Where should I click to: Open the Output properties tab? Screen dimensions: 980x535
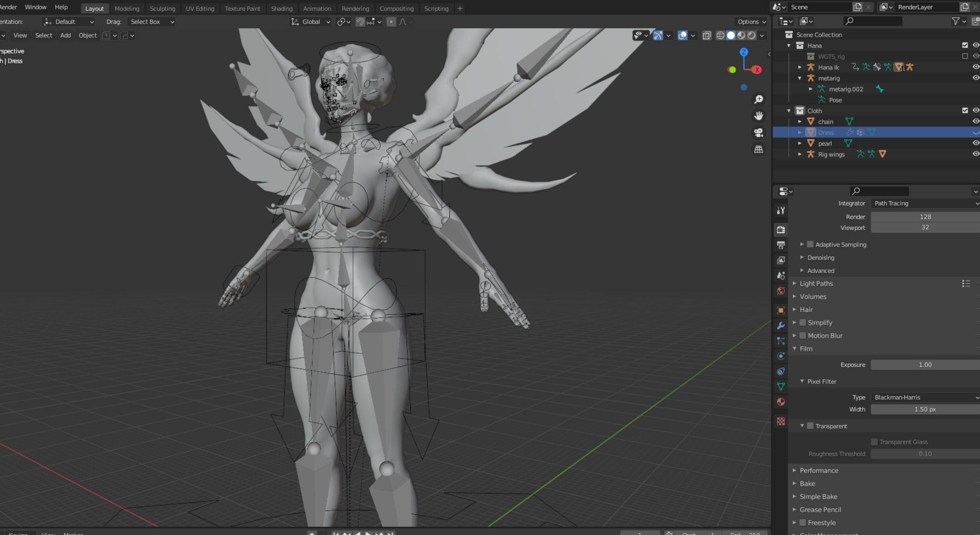pos(781,245)
